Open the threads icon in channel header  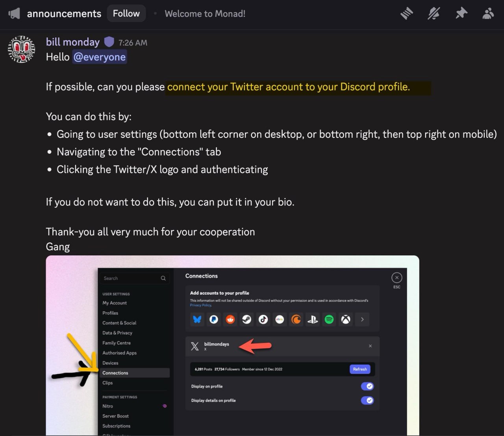(407, 14)
